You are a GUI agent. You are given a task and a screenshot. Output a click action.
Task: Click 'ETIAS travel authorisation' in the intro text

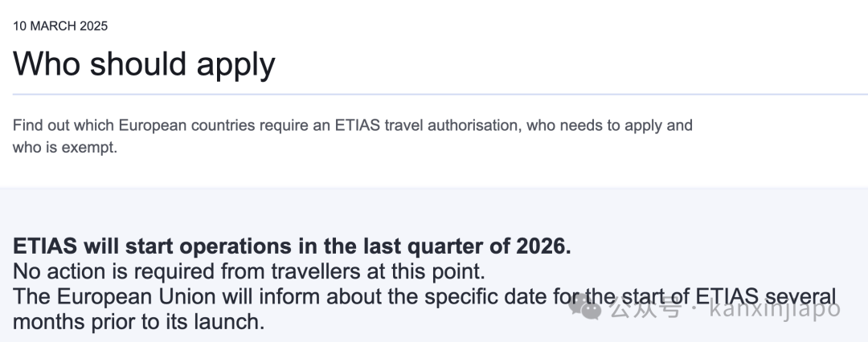point(428,125)
